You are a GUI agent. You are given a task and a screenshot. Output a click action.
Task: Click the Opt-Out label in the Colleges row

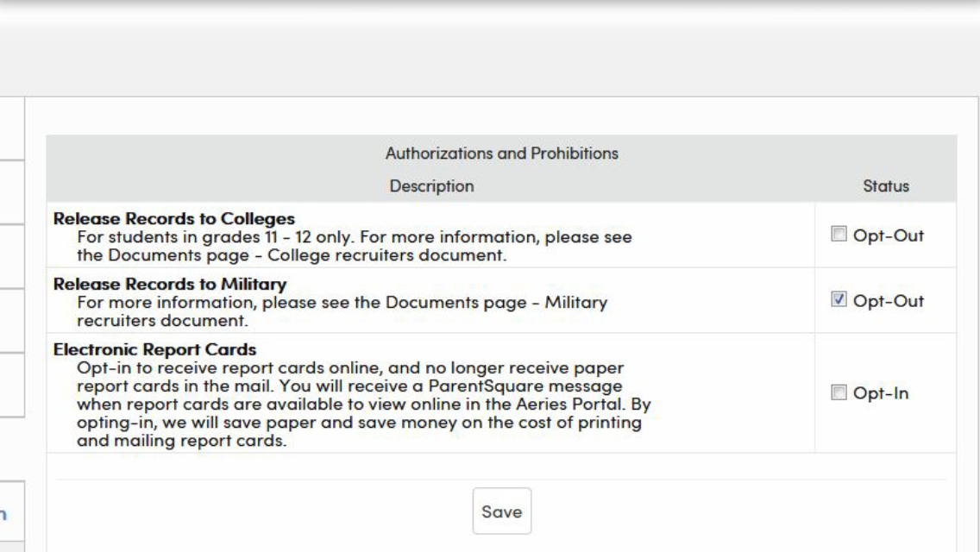click(x=888, y=235)
